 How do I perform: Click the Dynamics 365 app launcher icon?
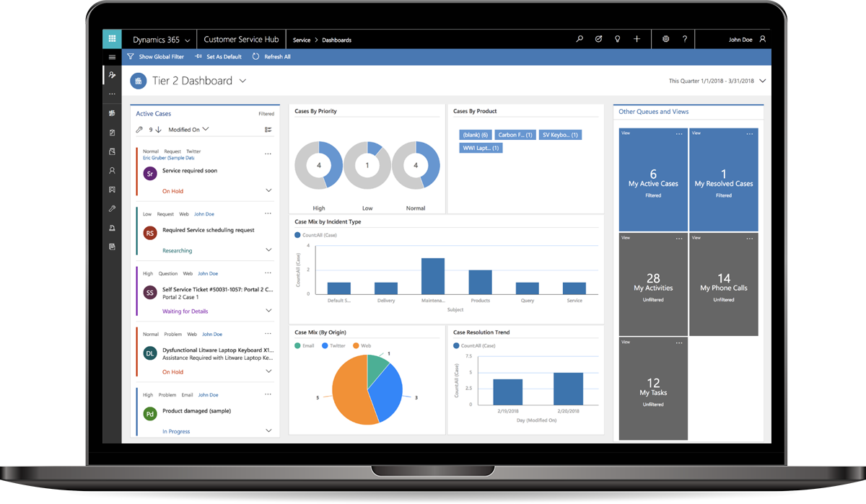point(112,38)
